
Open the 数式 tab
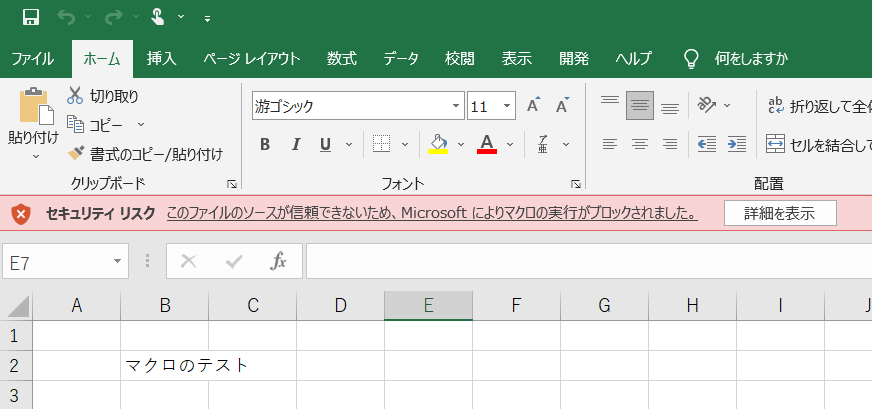pos(341,58)
